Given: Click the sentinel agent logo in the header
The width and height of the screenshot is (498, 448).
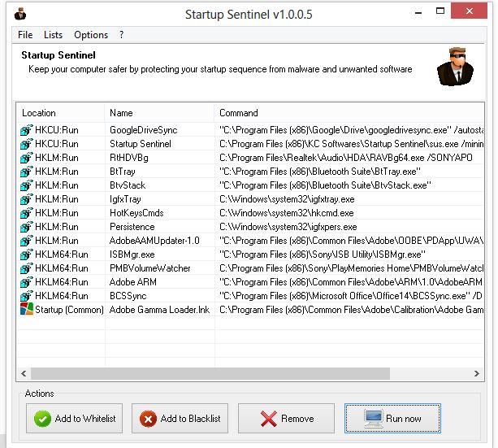Looking at the screenshot, I should [x=455, y=67].
